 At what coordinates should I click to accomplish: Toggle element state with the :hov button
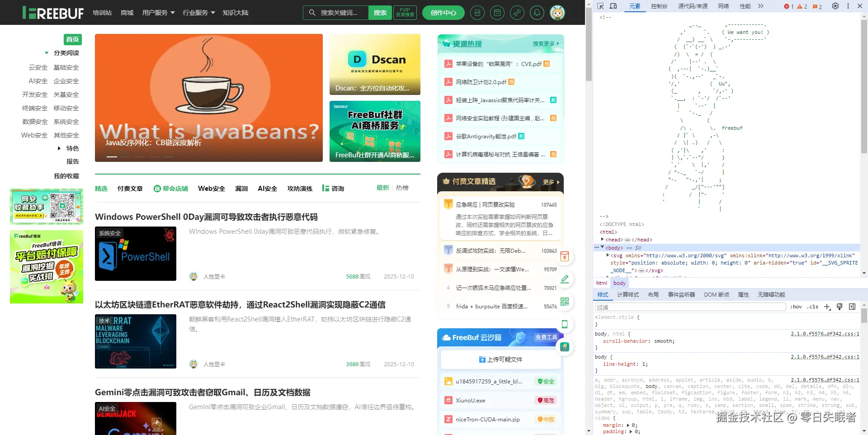click(796, 307)
